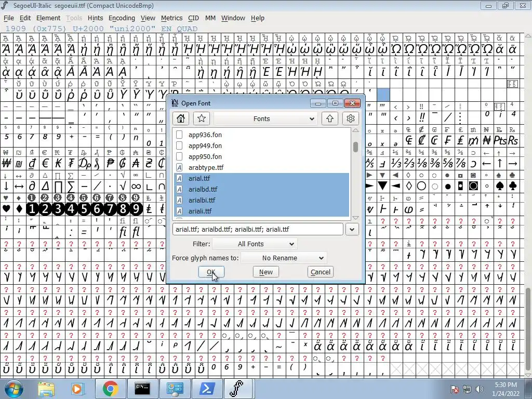
Task: Select the one-third fraction glyph cell
Action: pyautogui.click(x=396, y=164)
